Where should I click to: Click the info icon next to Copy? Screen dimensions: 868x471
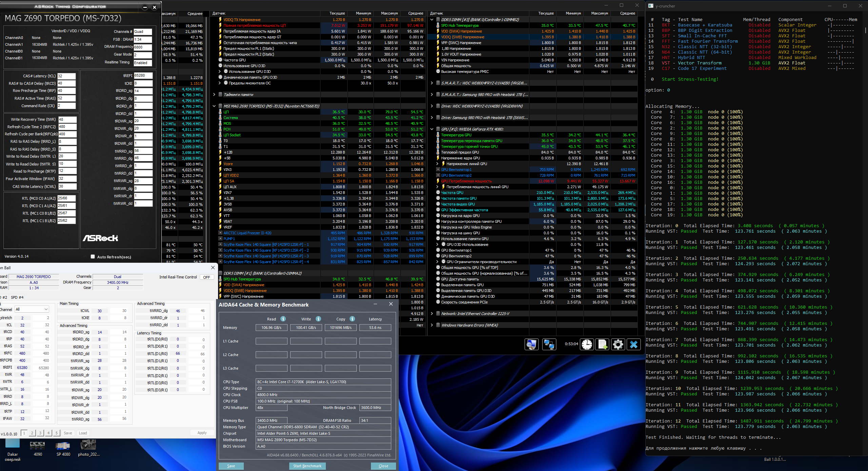pos(352,319)
